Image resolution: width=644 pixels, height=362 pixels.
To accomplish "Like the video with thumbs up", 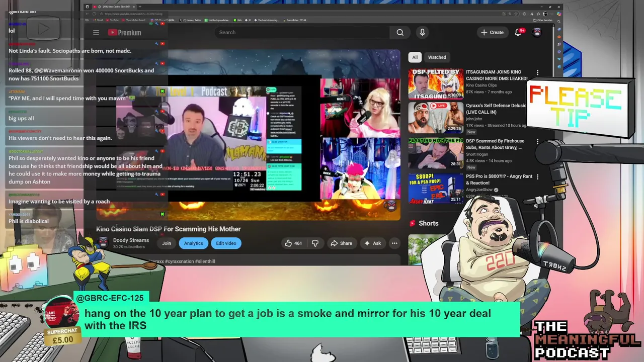I will 293,243.
